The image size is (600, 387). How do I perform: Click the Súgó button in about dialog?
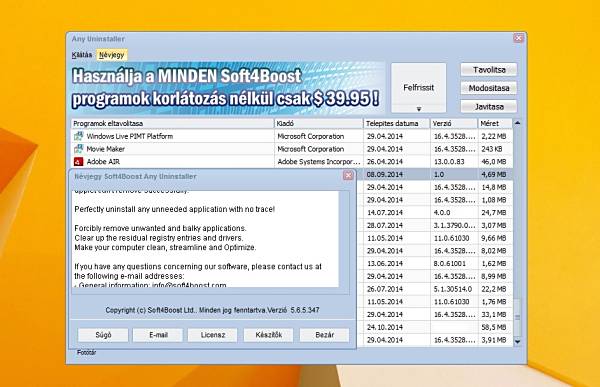point(103,335)
